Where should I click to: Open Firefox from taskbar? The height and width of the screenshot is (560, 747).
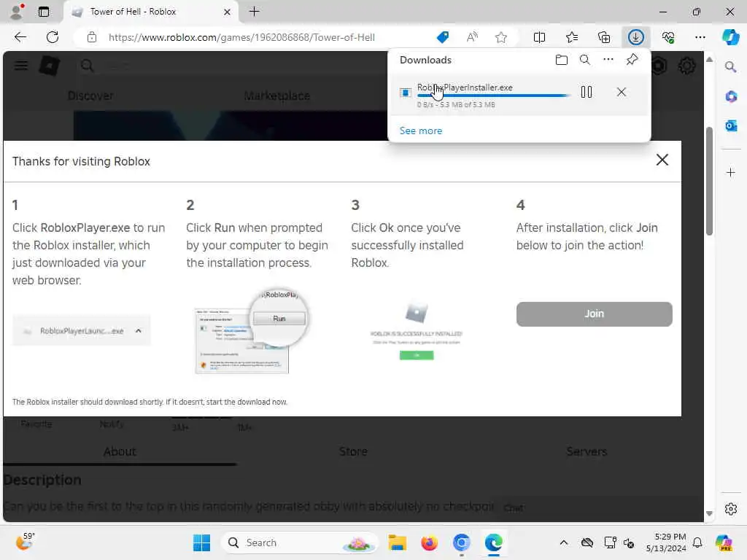429,542
